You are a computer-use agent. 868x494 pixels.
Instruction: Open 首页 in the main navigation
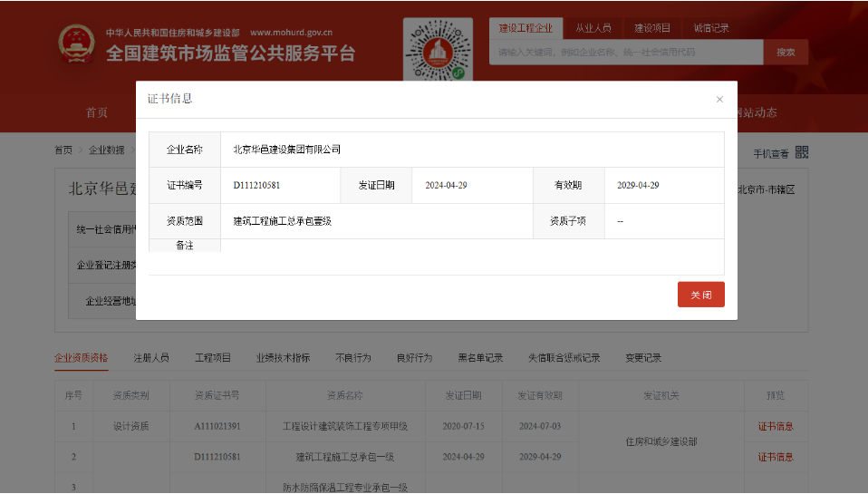tap(97, 112)
